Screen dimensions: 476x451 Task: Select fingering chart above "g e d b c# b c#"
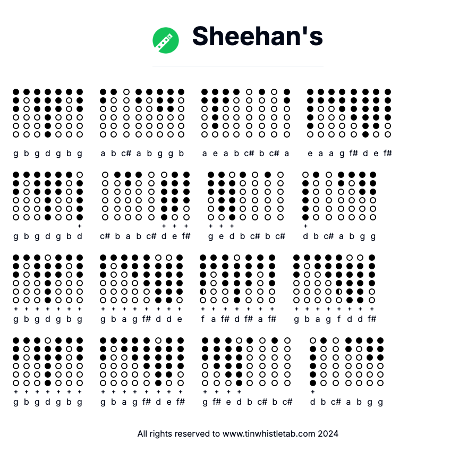coord(245,196)
